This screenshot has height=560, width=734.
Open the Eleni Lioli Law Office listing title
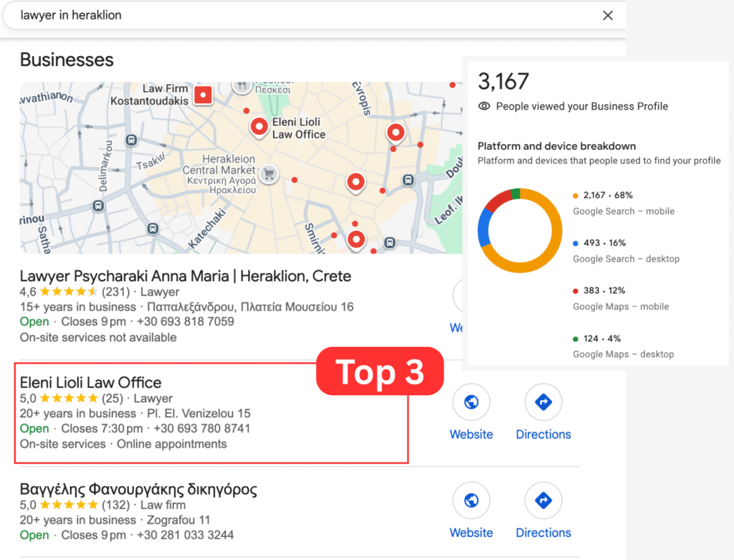pyautogui.click(x=90, y=382)
